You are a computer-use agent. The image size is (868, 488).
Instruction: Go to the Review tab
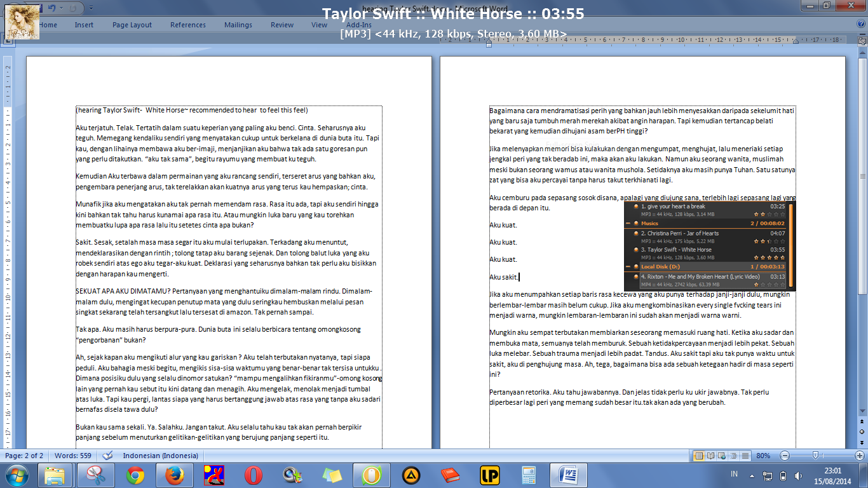(282, 25)
